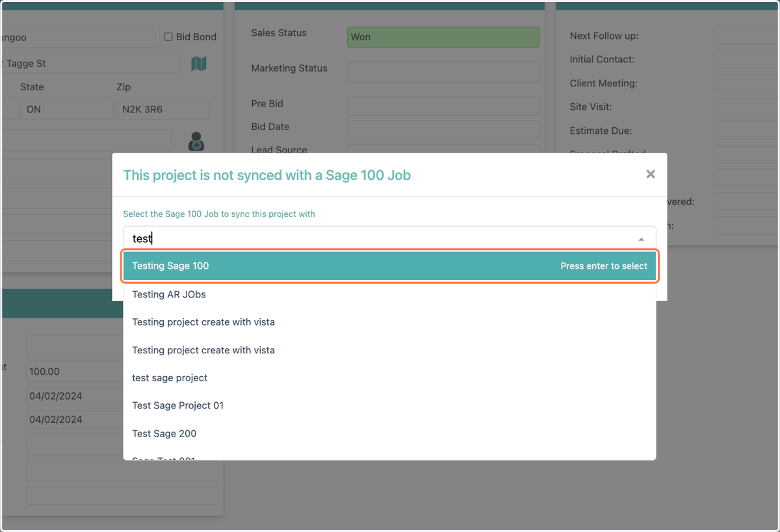The height and width of the screenshot is (532, 780).
Task: Close the Sage 100 sync dialog
Action: tap(651, 174)
